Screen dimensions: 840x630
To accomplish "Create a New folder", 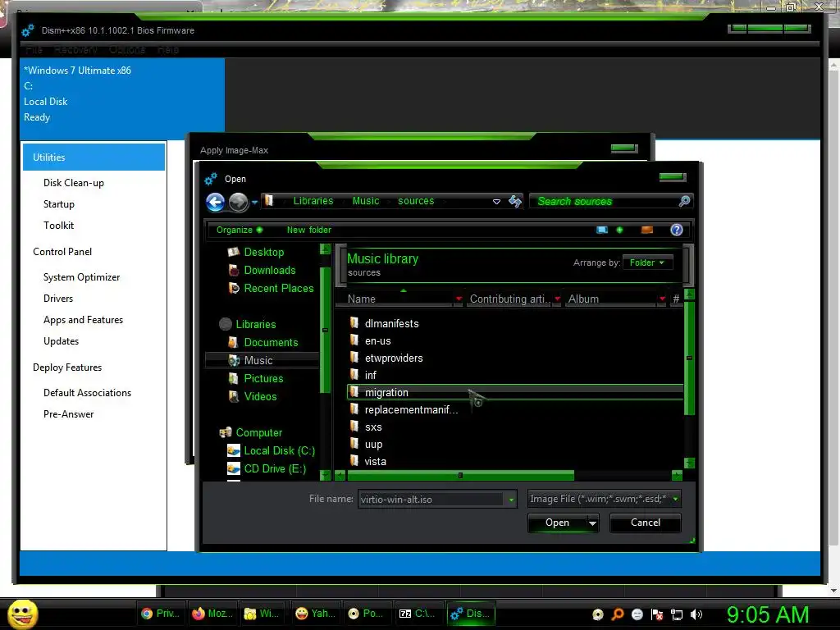I will coord(309,230).
